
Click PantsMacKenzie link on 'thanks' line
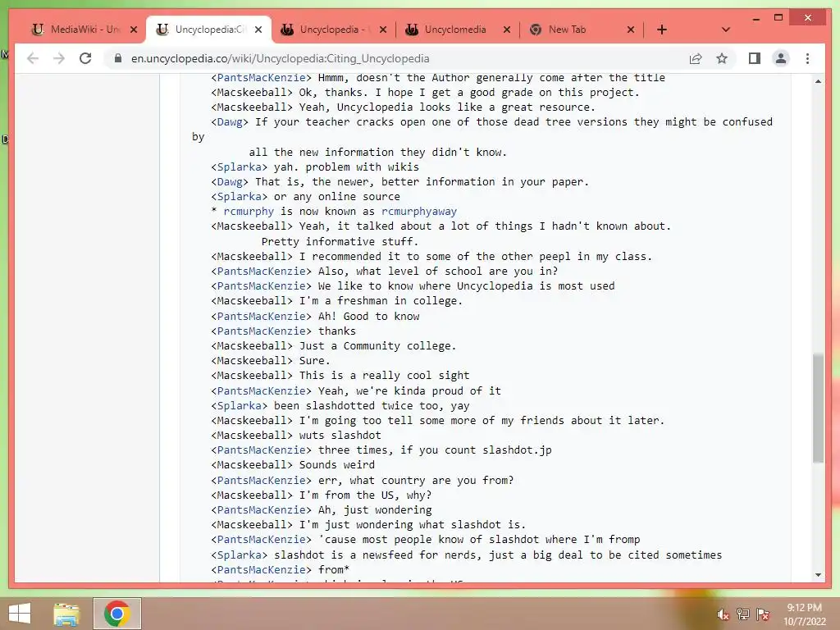261,331
